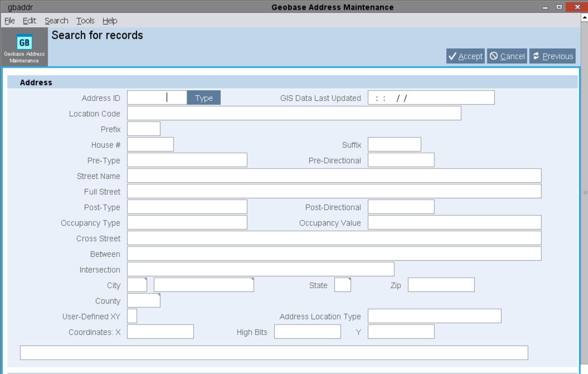Open the File menu
This screenshot has width=588, height=374.
click(x=9, y=21)
